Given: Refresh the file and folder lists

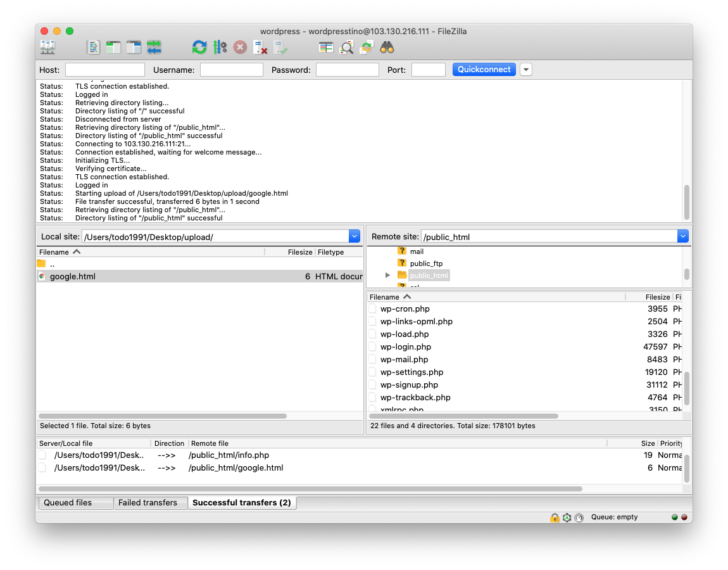Looking at the screenshot, I should [x=199, y=47].
